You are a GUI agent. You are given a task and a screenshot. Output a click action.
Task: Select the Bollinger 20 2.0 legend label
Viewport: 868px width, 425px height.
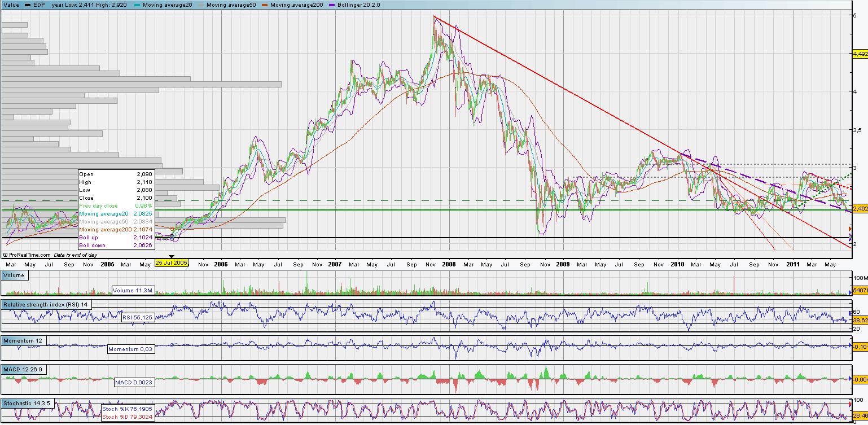(359, 5)
